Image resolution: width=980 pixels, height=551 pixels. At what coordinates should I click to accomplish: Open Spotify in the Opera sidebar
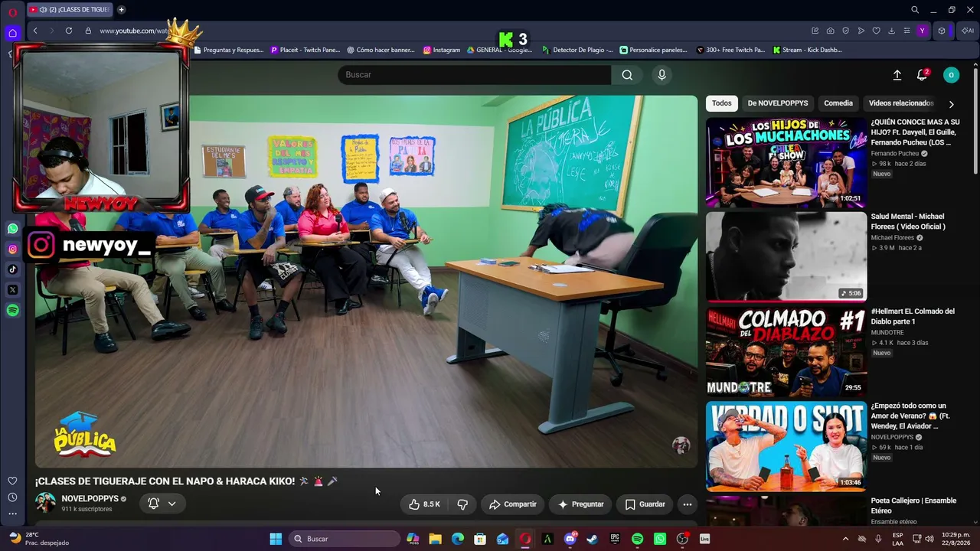point(12,311)
